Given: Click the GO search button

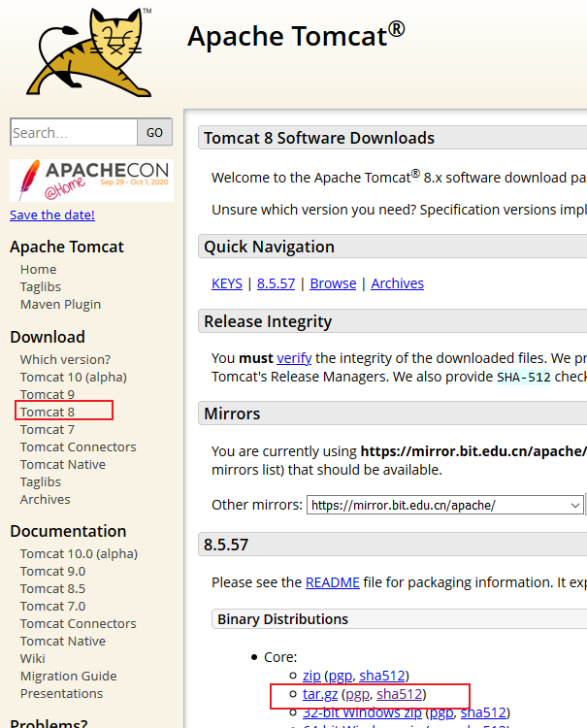Looking at the screenshot, I should 154,132.
